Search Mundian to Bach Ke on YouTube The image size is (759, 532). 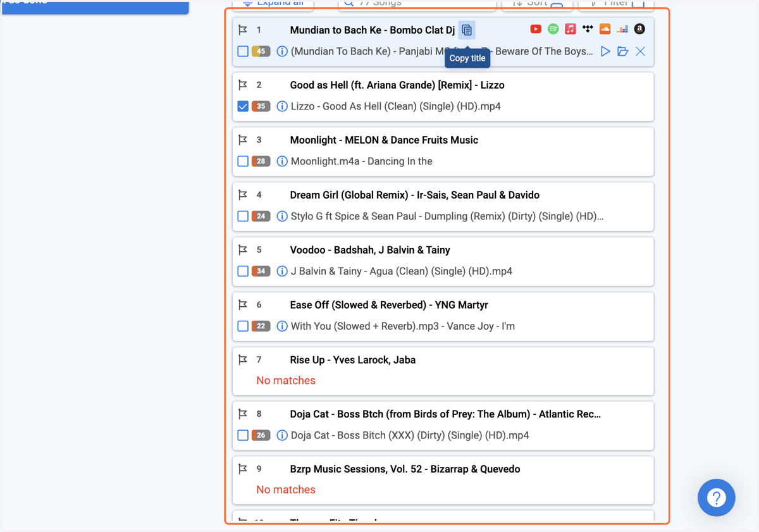[x=536, y=29]
